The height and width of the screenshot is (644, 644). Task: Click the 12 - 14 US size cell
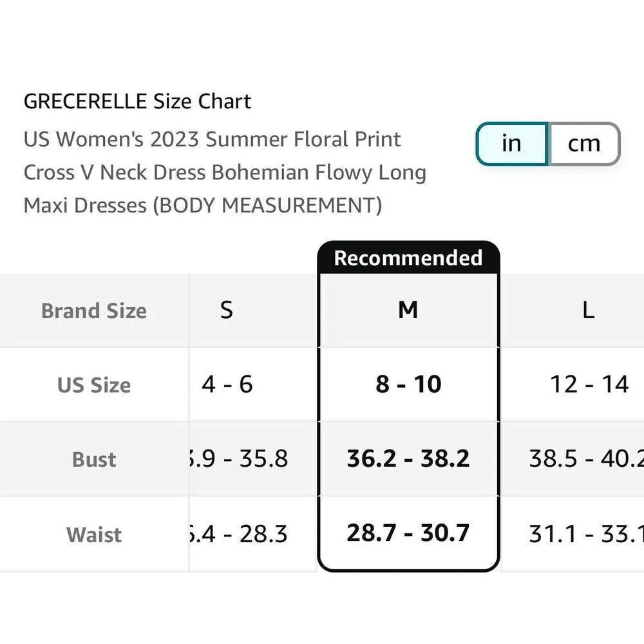tap(589, 384)
